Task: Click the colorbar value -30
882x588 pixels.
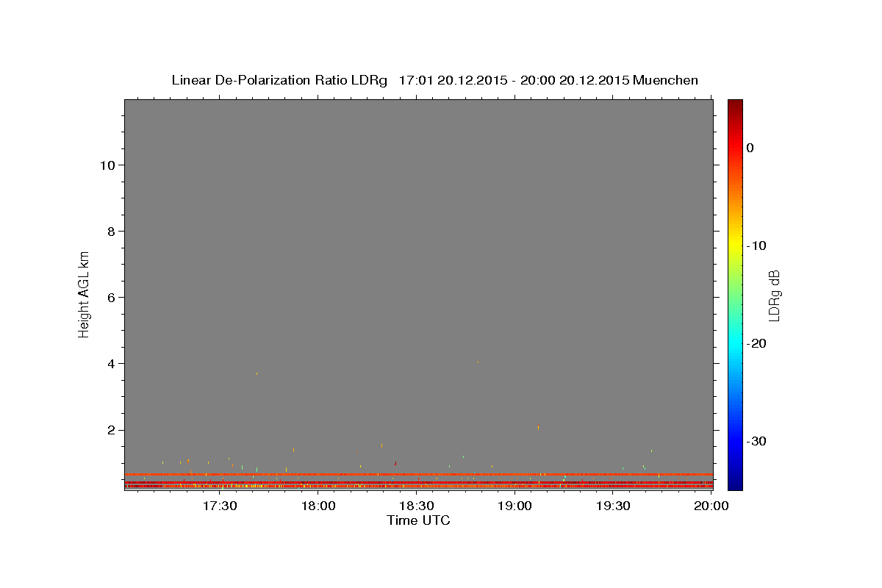Action: [x=756, y=441]
